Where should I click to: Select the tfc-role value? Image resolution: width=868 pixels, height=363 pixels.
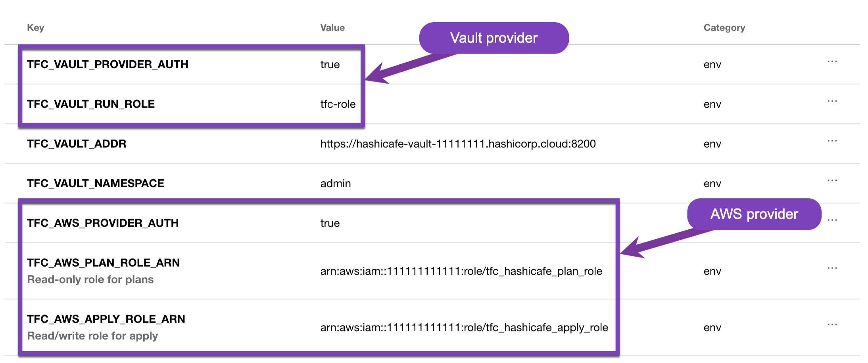[x=338, y=104]
